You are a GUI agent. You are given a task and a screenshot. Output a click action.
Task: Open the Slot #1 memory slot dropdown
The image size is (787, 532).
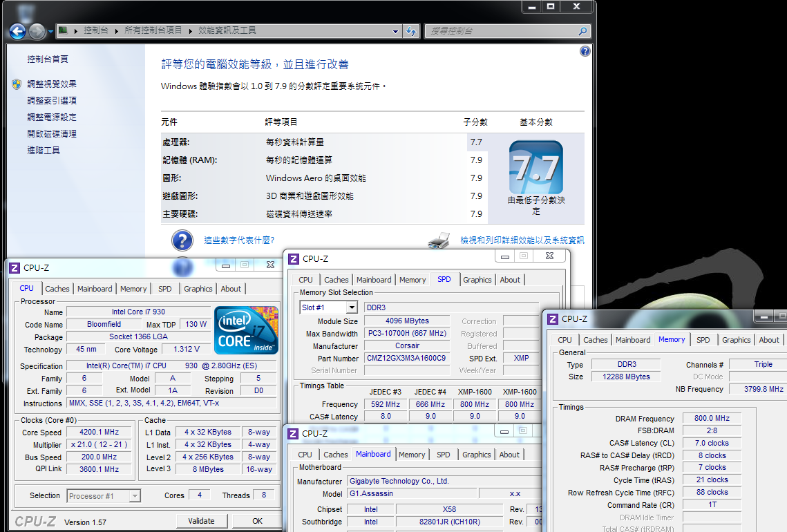coord(351,307)
